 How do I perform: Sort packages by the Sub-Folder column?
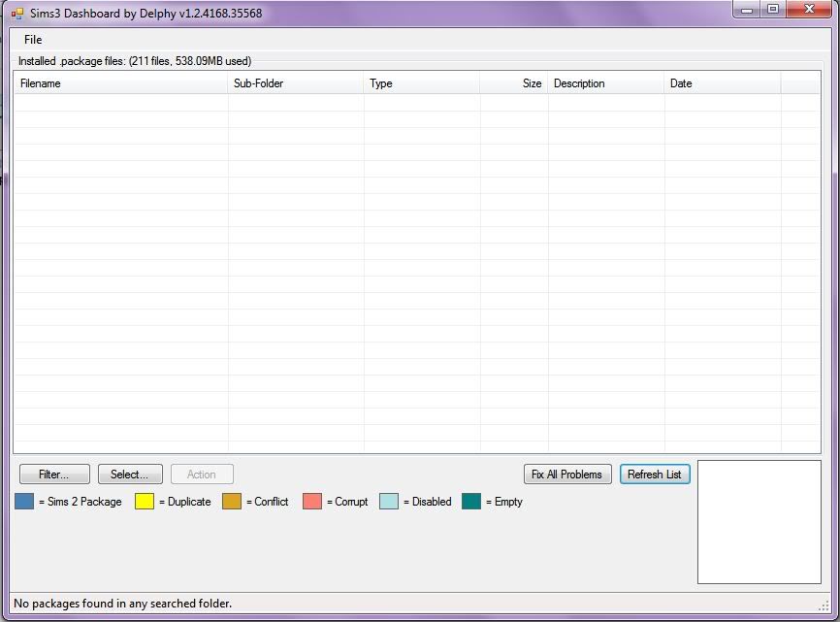pyautogui.click(x=257, y=83)
